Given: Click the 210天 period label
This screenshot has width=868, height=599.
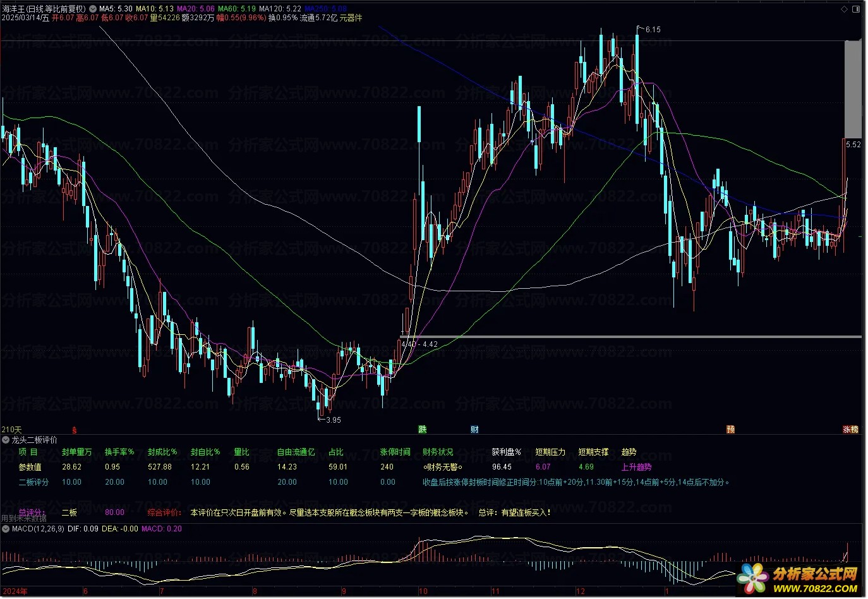Looking at the screenshot, I should (x=11, y=430).
